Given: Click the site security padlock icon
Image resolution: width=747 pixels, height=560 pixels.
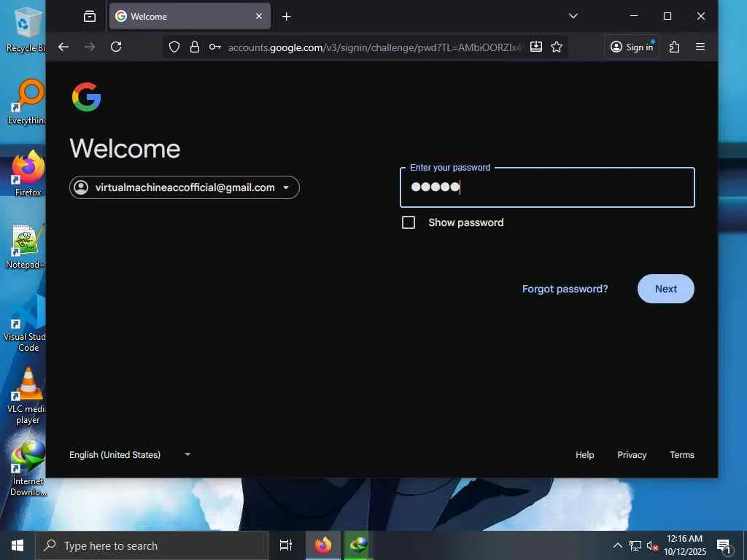Looking at the screenshot, I should (x=194, y=47).
